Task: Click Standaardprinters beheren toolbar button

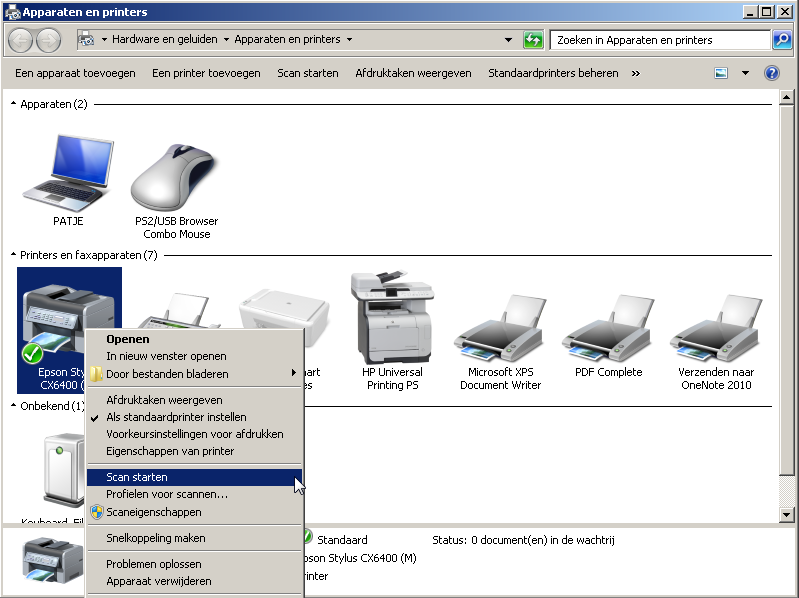Action: point(553,73)
